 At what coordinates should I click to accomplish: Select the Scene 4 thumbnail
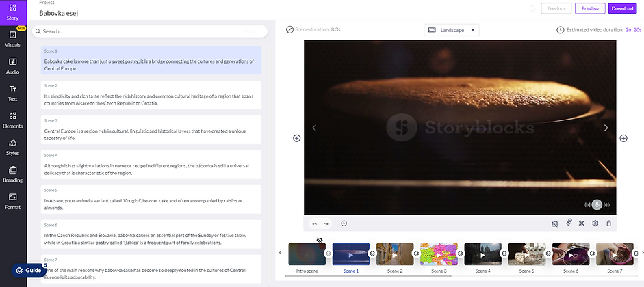[x=482, y=254]
